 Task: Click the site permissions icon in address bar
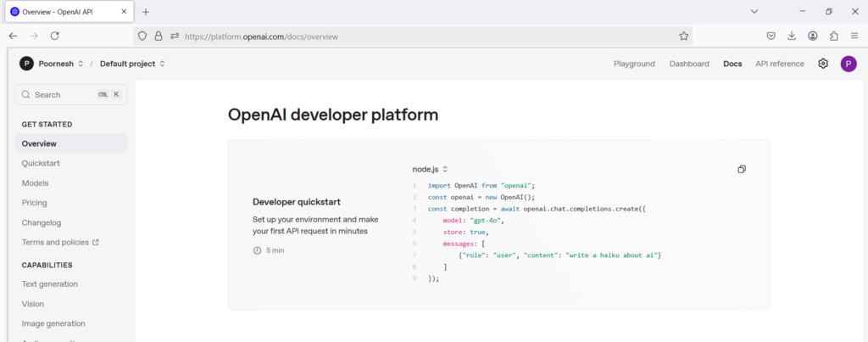(x=175, y=36)
